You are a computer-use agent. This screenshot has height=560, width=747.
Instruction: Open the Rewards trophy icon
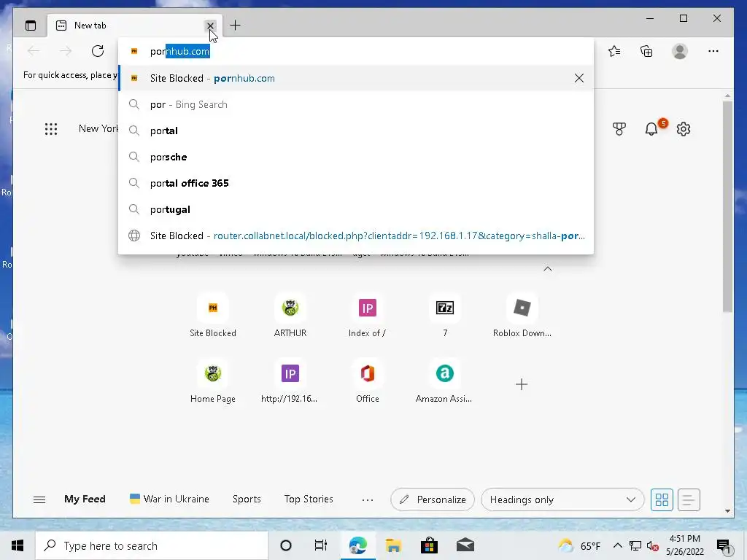point(619,128)
